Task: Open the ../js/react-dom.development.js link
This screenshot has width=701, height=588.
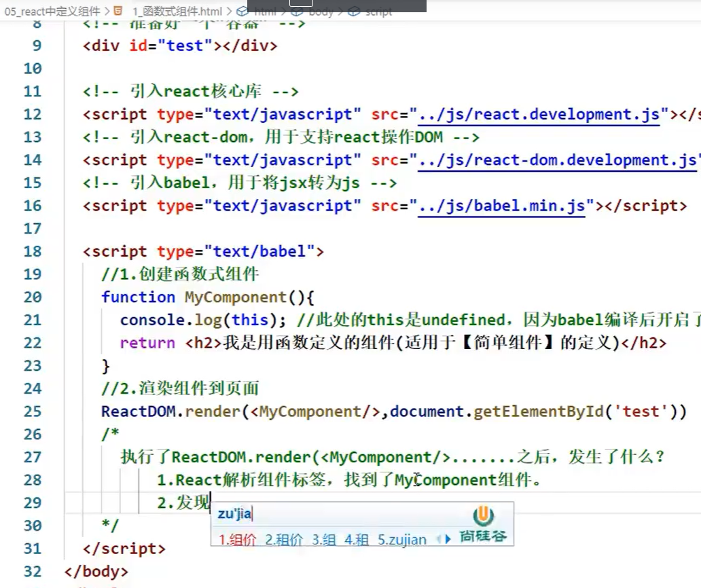Action: (x=558, y=160)
